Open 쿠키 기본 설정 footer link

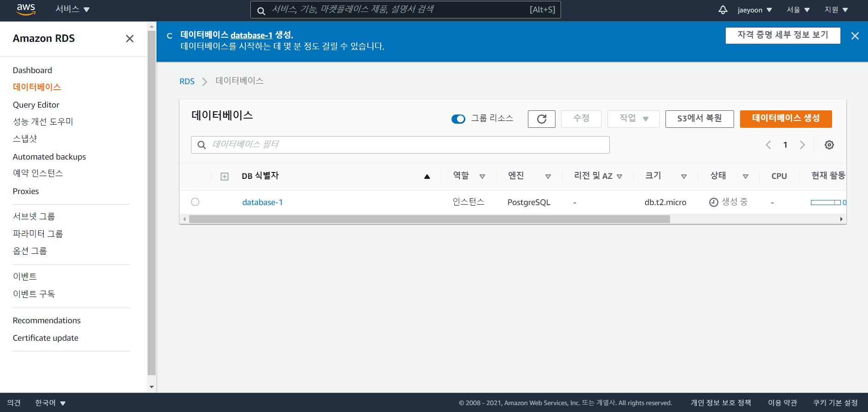point(835,403)
